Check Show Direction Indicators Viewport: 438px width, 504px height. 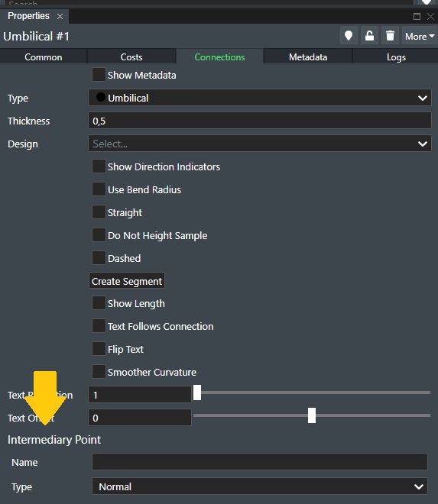pyautogui.click(x=99, y=166)
